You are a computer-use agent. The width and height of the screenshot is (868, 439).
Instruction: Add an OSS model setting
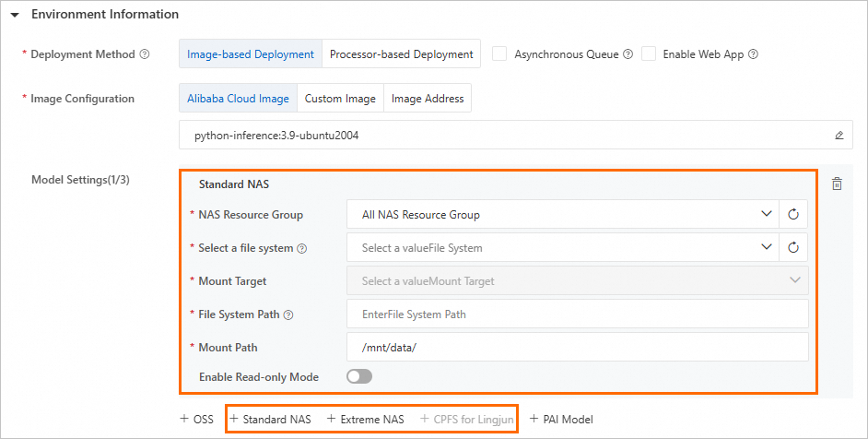click(196, 419)
